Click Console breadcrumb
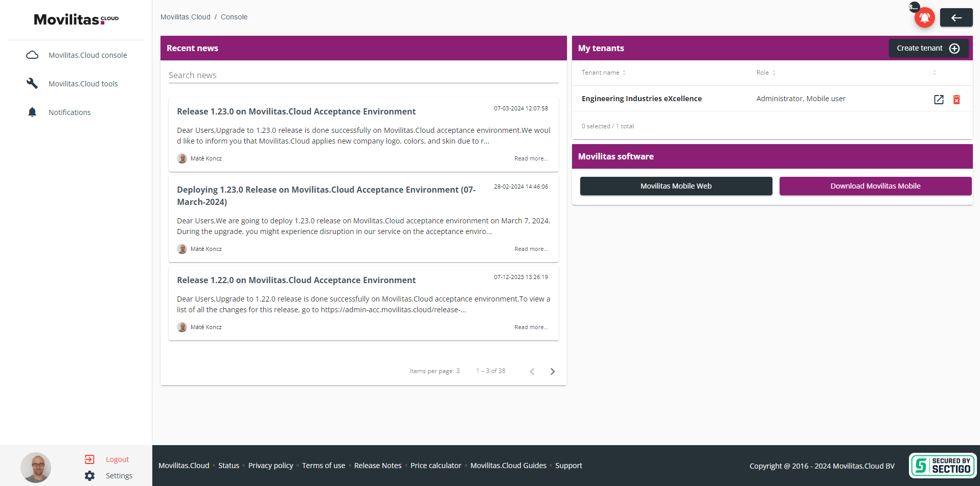Viewport: 980px width, 486px height. [x=234, y=17]
